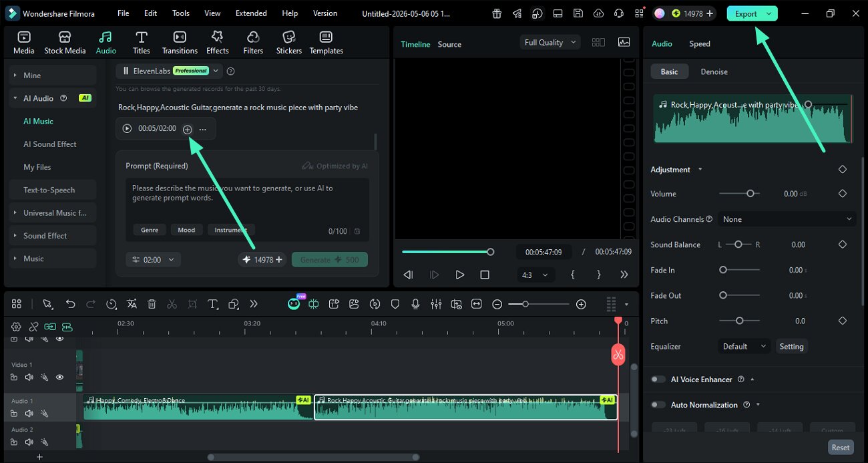Click the Reset button

pyautogui.click(x=841, y=448)
